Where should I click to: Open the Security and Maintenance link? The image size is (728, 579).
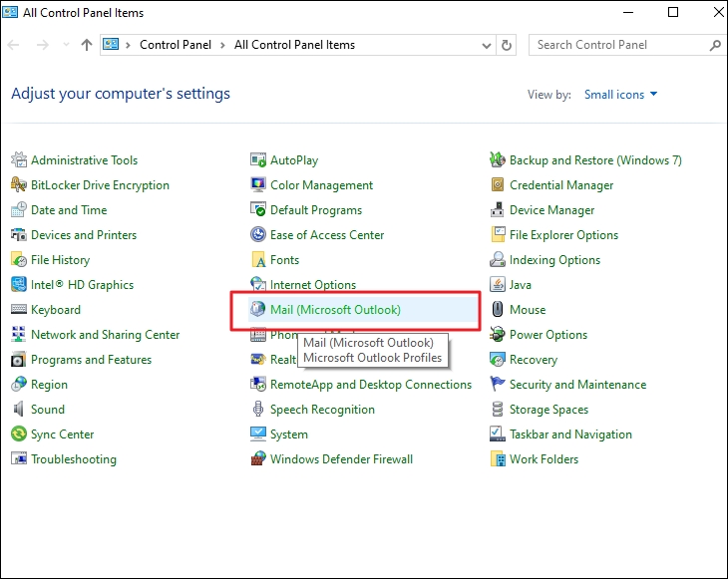click(577, 385)
